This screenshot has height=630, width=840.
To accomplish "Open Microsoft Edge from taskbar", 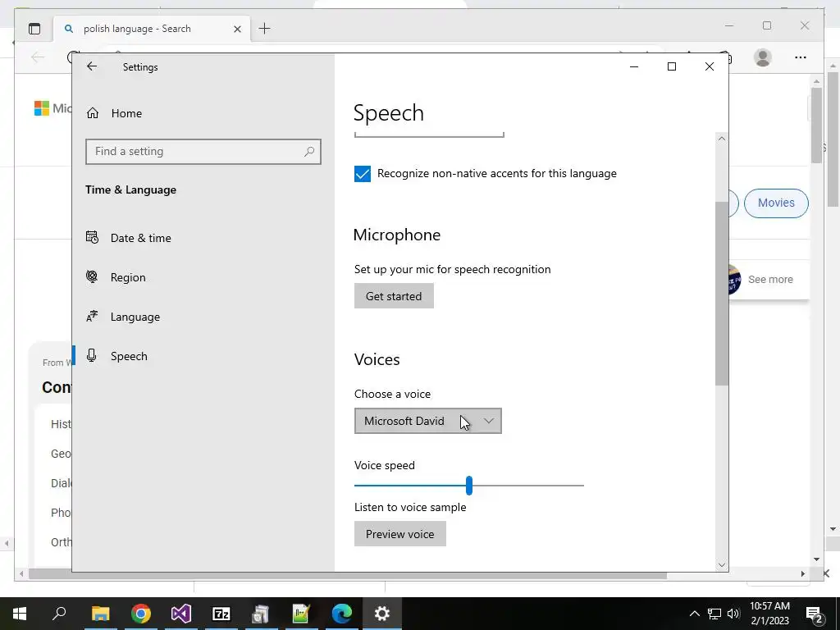I will point(342,614).
